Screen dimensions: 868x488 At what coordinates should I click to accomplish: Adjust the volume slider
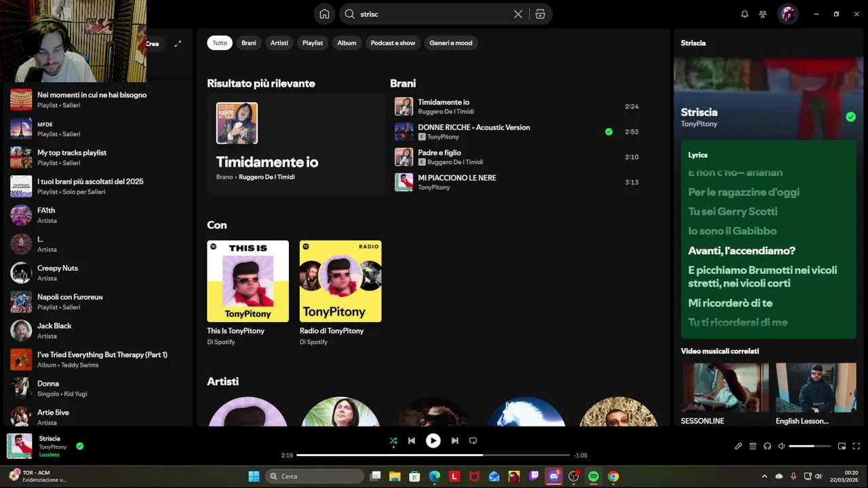tap(810, 446)
